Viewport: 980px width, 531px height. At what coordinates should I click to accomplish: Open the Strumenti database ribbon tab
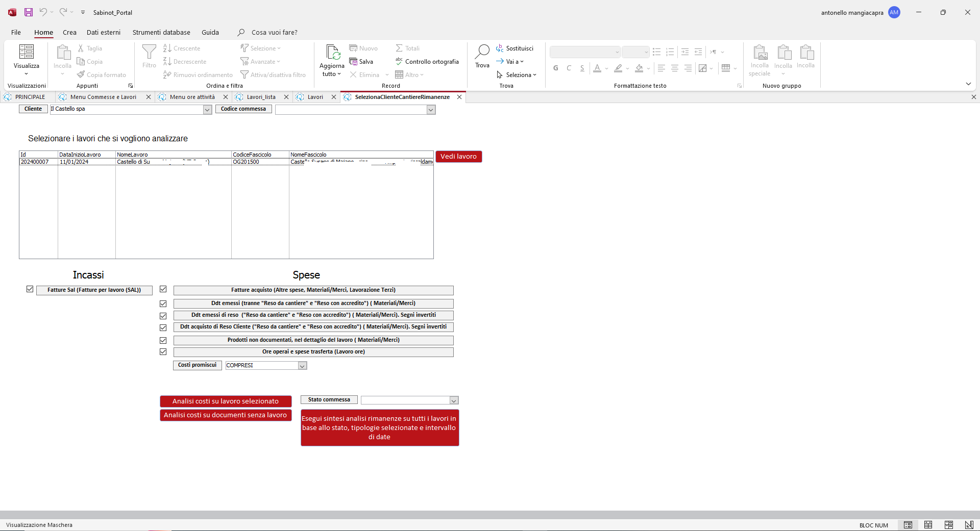point(161,32)
